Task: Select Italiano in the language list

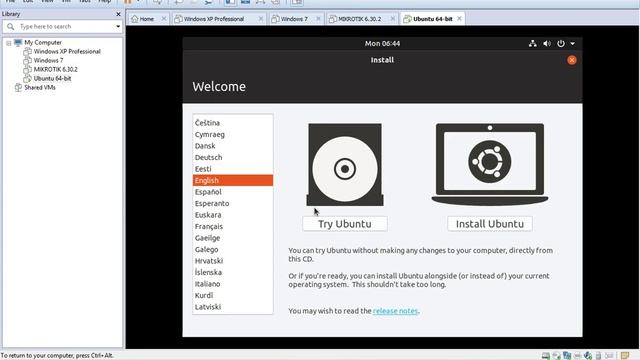Action: (x=233, y=284)
